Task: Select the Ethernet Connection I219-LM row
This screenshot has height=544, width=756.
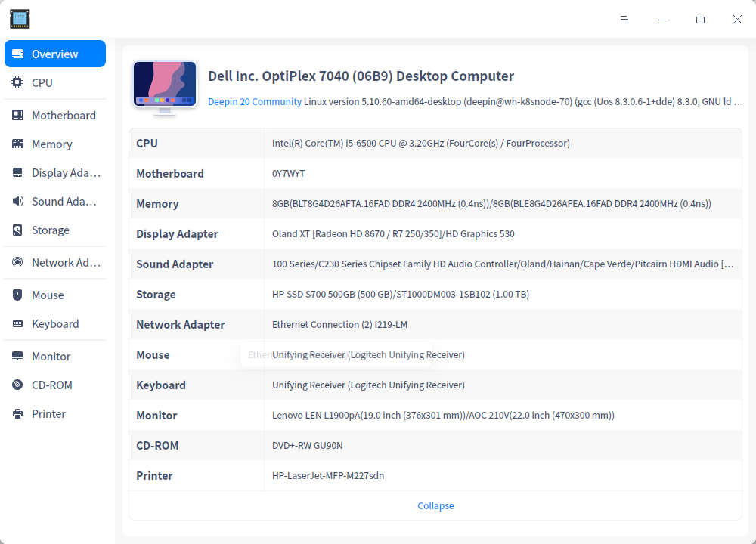Action: [435, 324]
